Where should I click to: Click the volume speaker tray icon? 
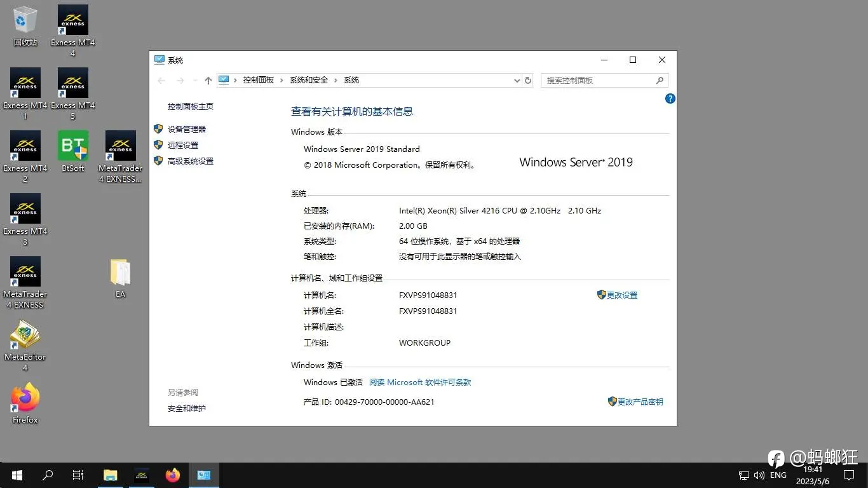759,475
